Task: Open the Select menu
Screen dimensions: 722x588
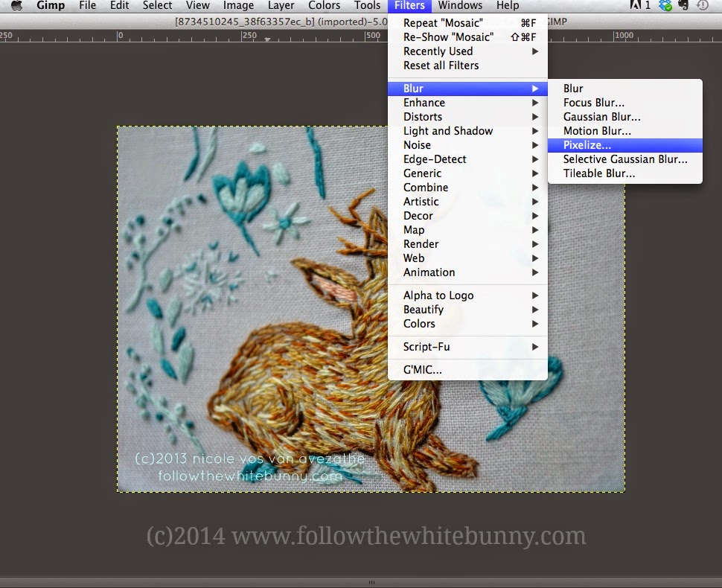Action: click(157, 5)
